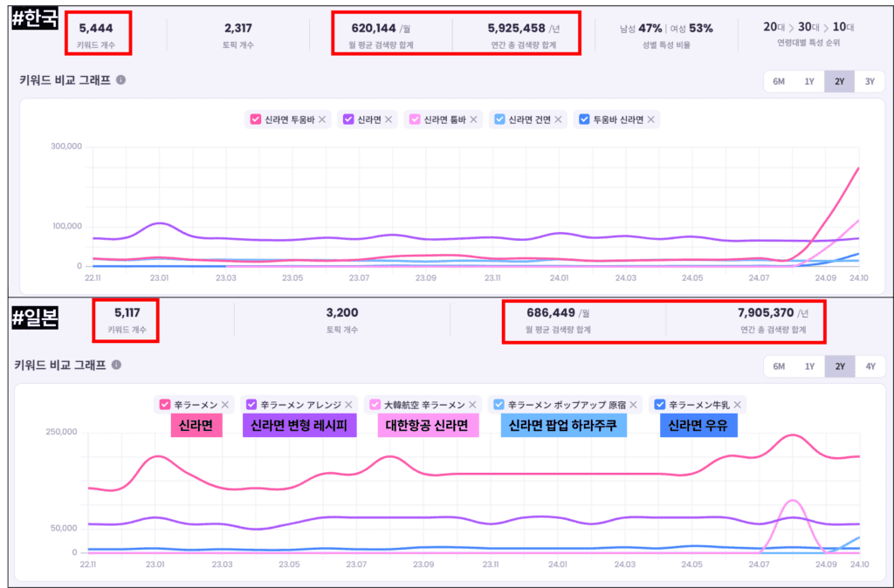Remove 辛ラーメン牛乳 keyword chip

pyautogui.click(x=737, y=405)
